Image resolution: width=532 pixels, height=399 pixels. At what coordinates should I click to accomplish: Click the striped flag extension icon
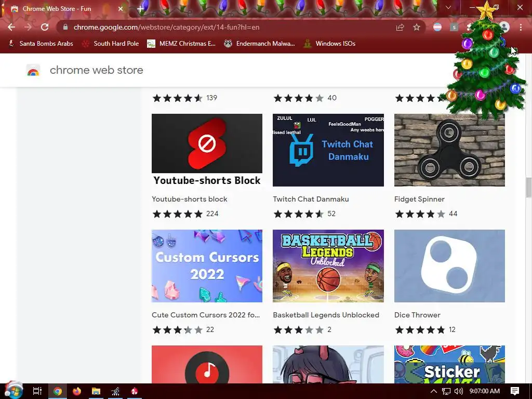pyautogui.click(x=437, y=27)
